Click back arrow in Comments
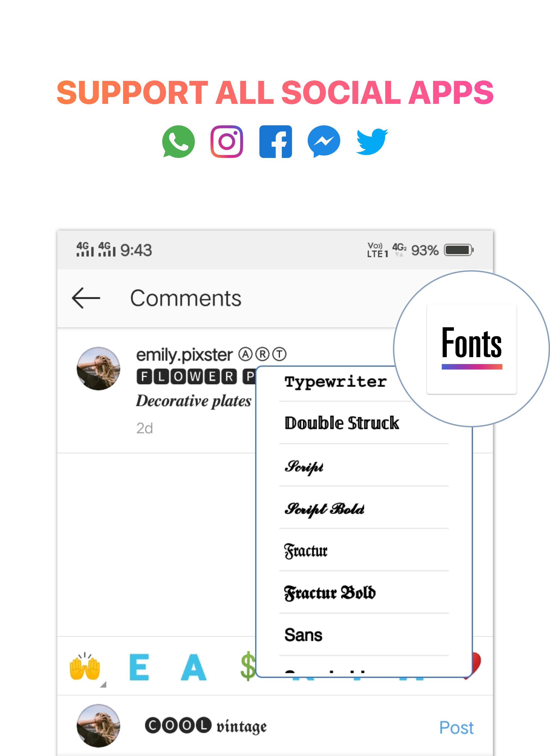Image resolution: width=550 pixels, height=756 pixels. [87, 298]
